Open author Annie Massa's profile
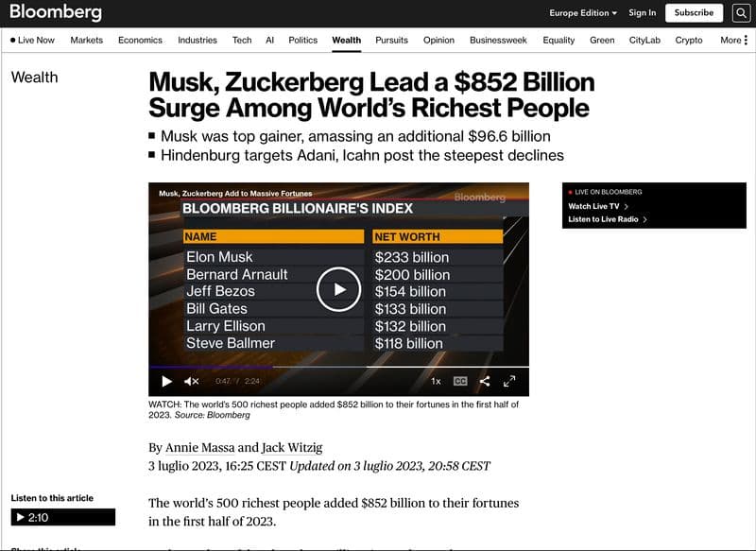Image resolution: width=756 pixels, height=551 pixels. pos(199,448)
